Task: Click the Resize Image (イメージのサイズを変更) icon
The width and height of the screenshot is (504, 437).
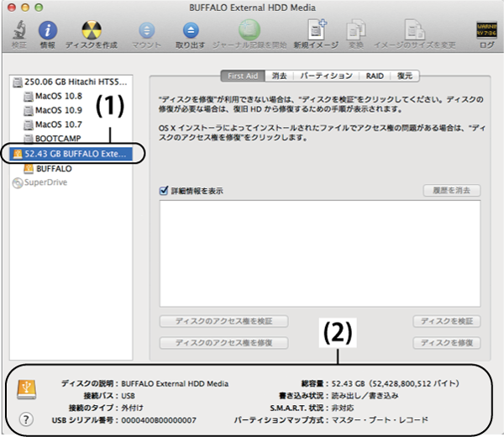Action: 414,30
